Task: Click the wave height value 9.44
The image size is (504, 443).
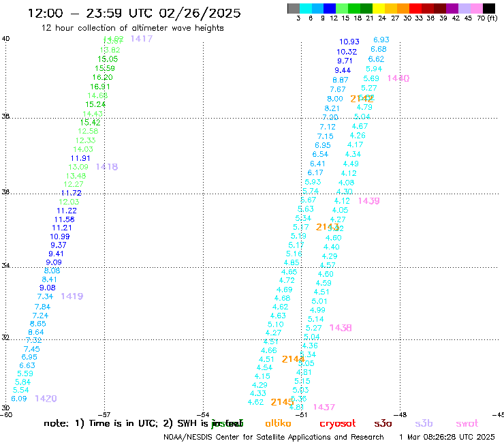Action: pos(343,70)
